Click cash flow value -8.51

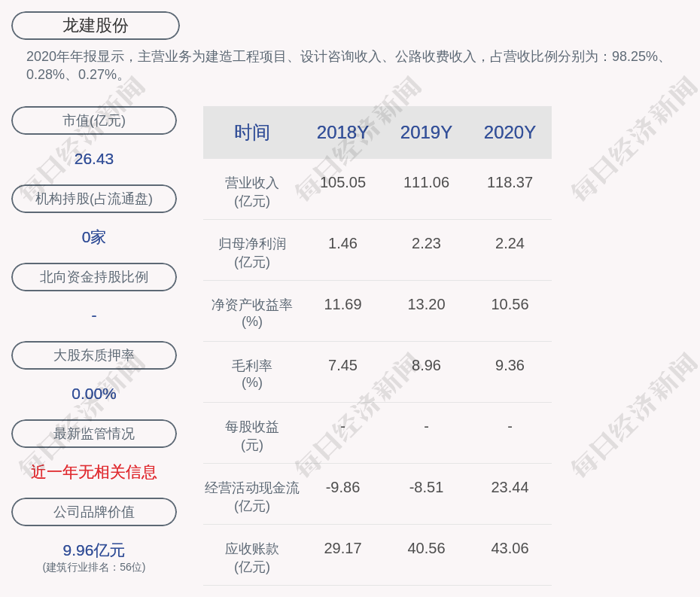[426, 487]
